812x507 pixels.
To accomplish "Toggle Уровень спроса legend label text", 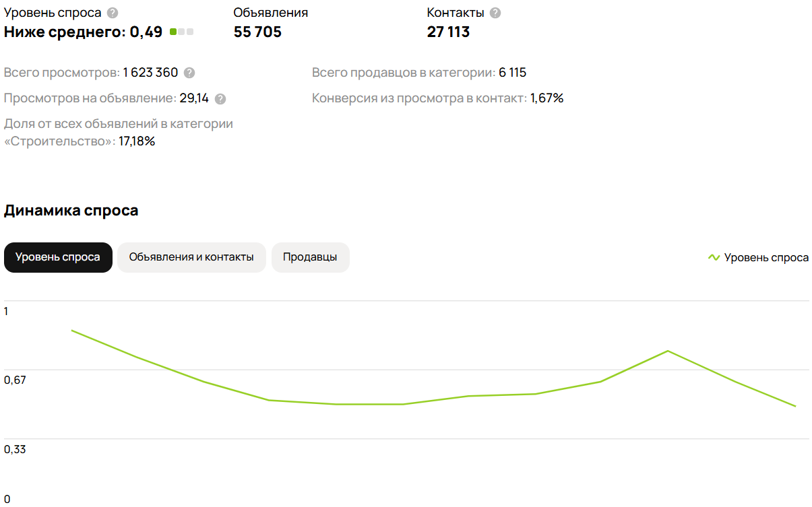I will 766,257.
